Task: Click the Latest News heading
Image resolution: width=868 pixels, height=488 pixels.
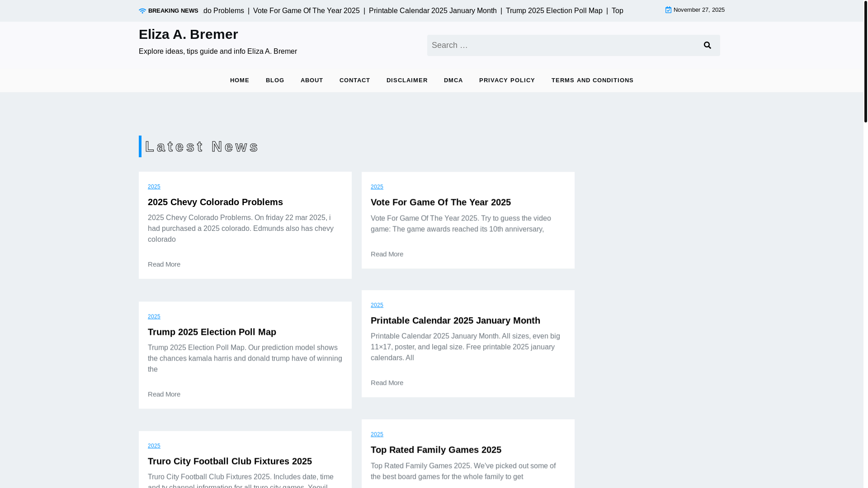Action: [202, 146]
